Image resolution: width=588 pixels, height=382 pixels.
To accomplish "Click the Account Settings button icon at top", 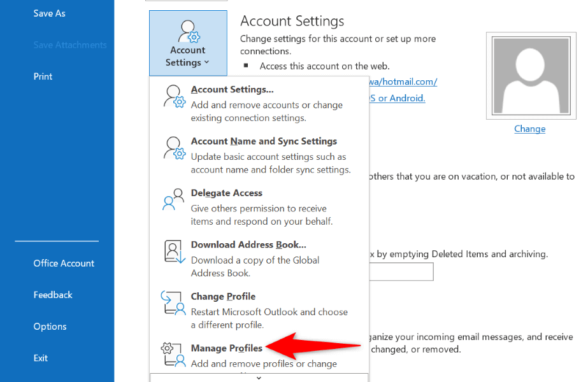I will pos(188,31).
